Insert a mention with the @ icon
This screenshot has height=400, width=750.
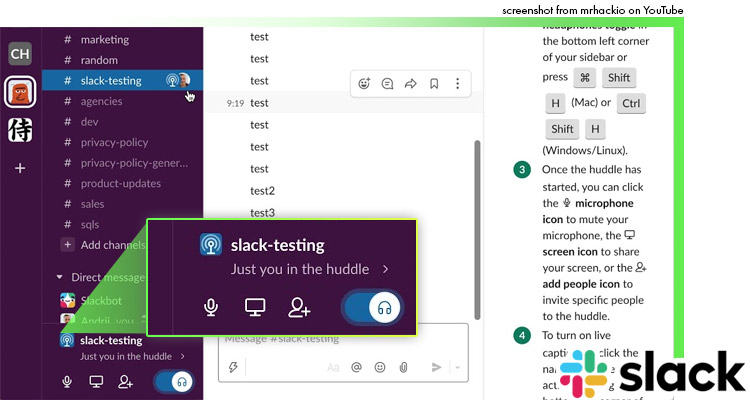(x=356, y=367)
